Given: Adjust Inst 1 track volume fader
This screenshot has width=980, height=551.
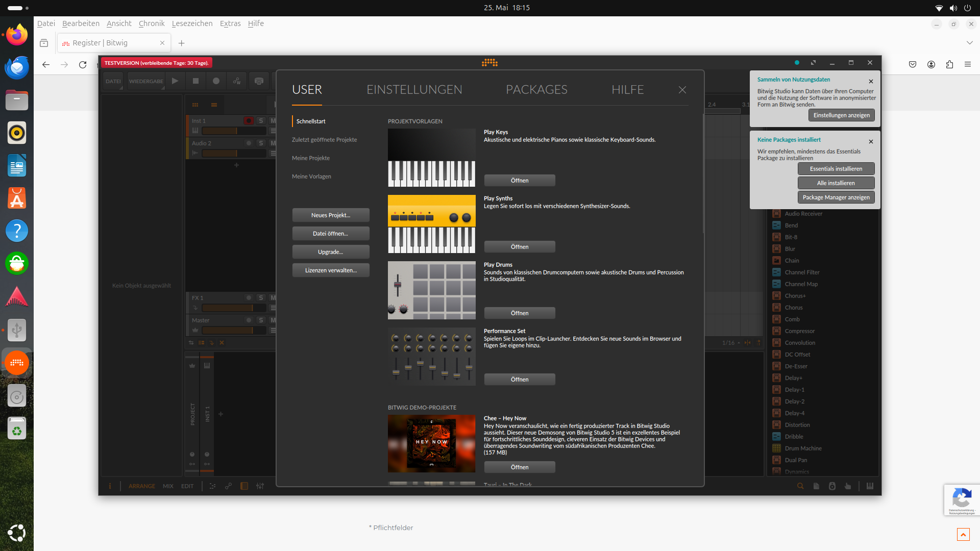Looking at the screenshot, I should pyautogui.click(x=234, y=131).
